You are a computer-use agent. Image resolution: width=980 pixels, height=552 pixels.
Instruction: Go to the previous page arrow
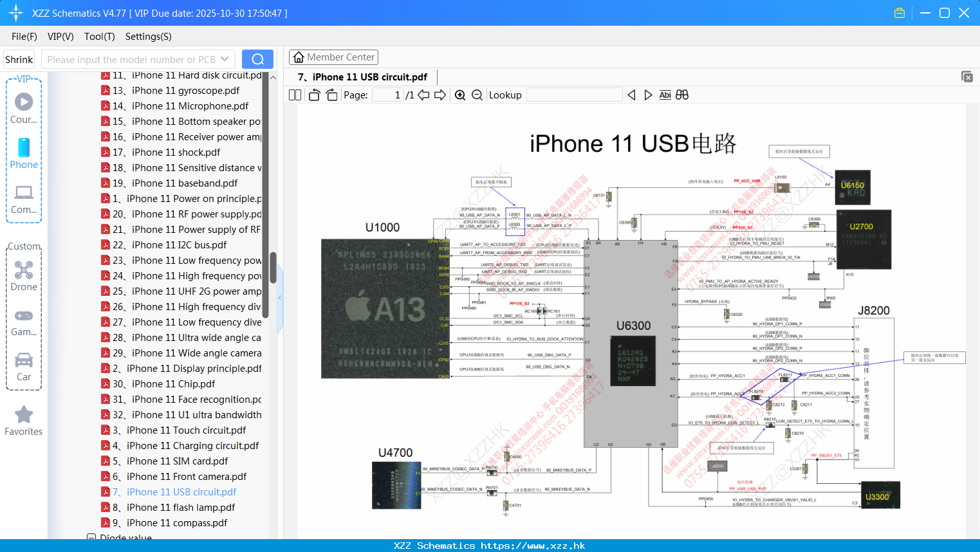423,95
